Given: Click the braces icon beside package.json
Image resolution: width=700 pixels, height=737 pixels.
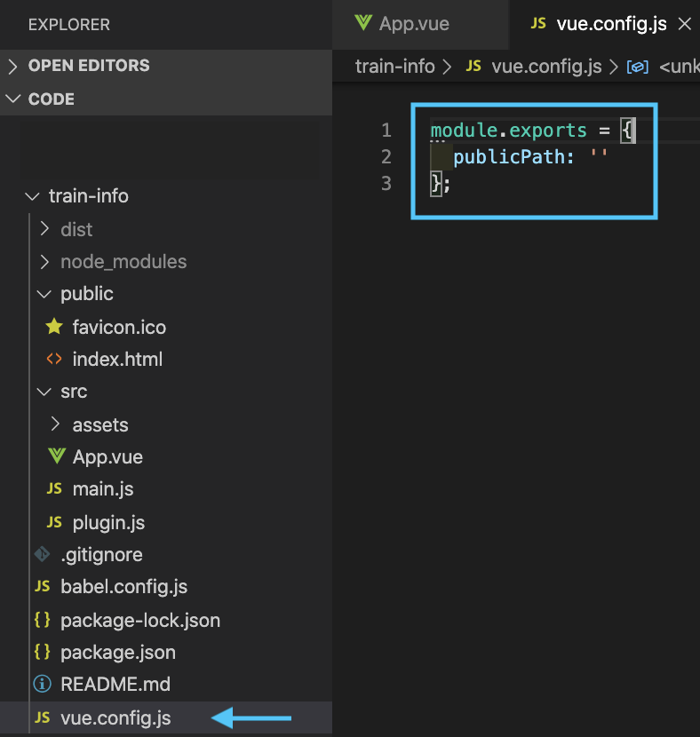Looking at the screenshot, I should (x=42, y=652).
